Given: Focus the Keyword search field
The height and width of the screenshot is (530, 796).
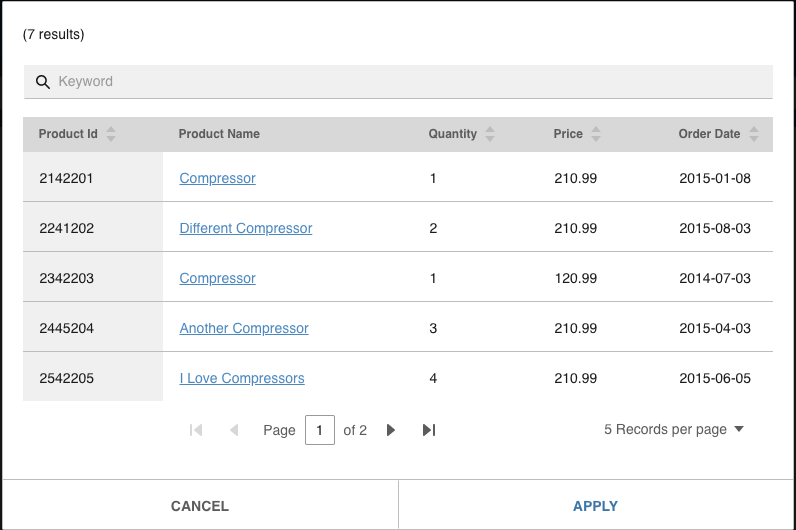Looking at the screenshot, I should (398, 82).
